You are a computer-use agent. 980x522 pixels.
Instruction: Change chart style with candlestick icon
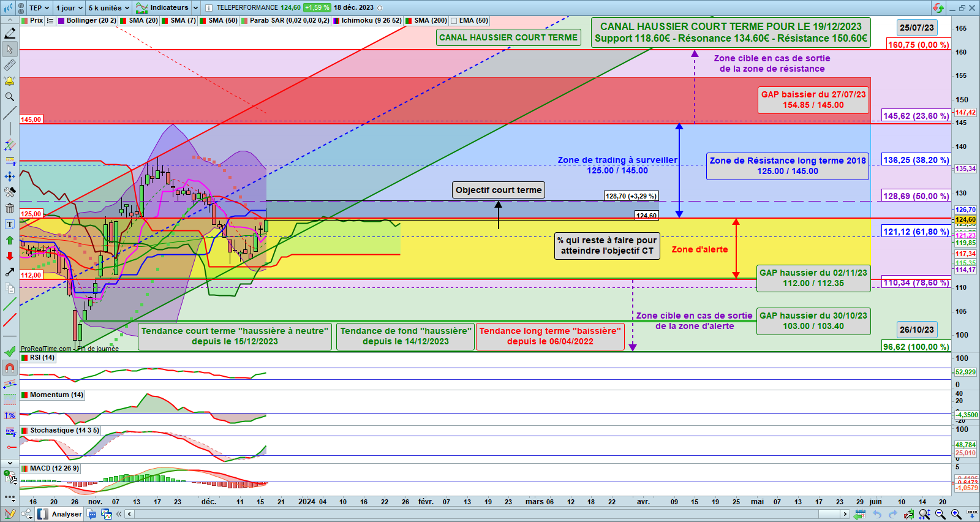tap(8, 8)
